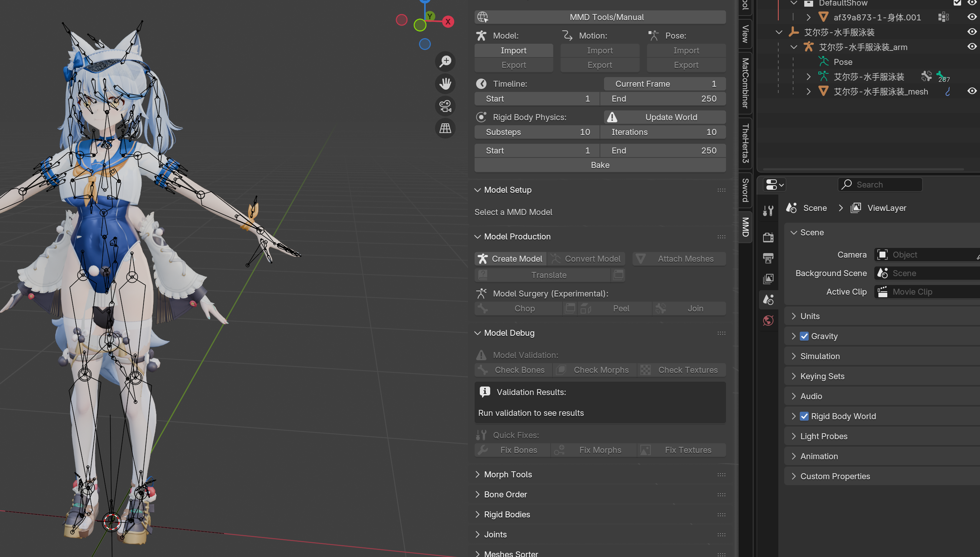The width and height of the screenshot is (980, 557).
Task: Collapse the Model Debug panel
Action: click(509, 333)
